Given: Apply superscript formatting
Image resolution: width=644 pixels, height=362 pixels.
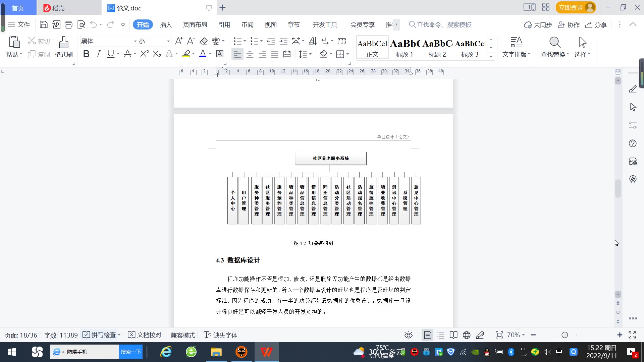Looking at the screenshot, I should pos(144,54).
